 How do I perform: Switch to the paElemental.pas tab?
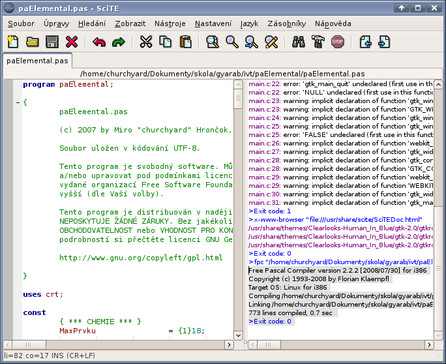tap(37, 61)
